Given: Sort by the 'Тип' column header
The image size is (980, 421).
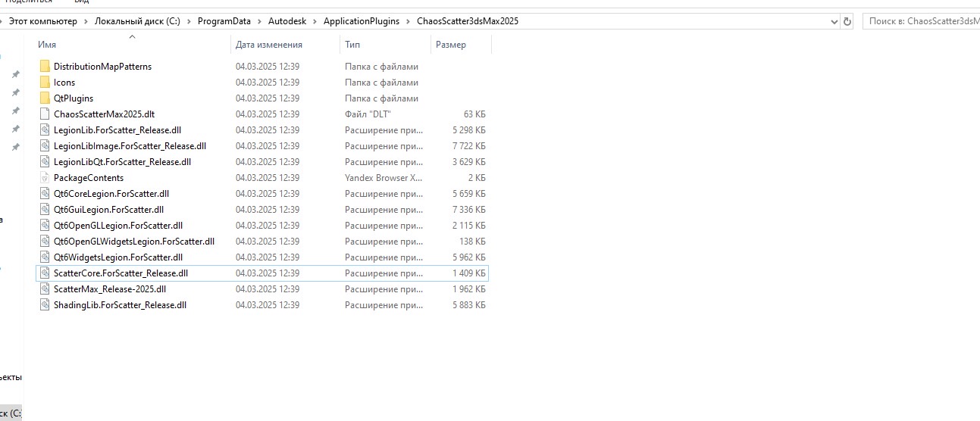Looking at the screenshot, I should (x=352, y=45).
